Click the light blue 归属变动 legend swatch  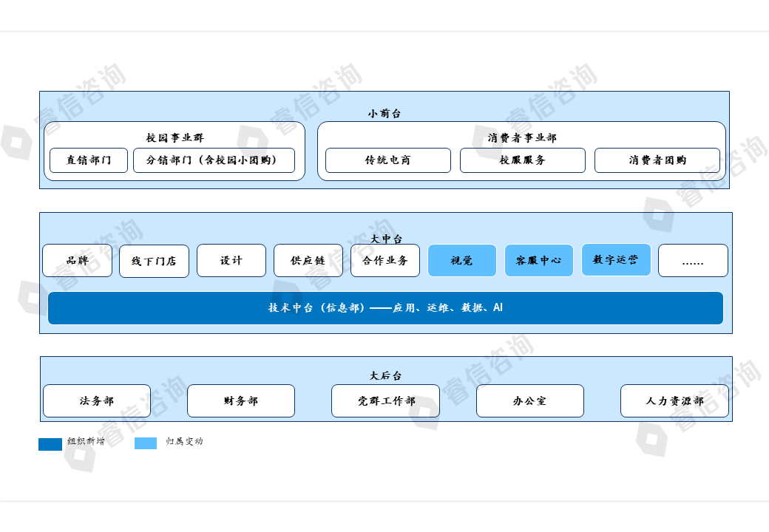click(146, 443)
